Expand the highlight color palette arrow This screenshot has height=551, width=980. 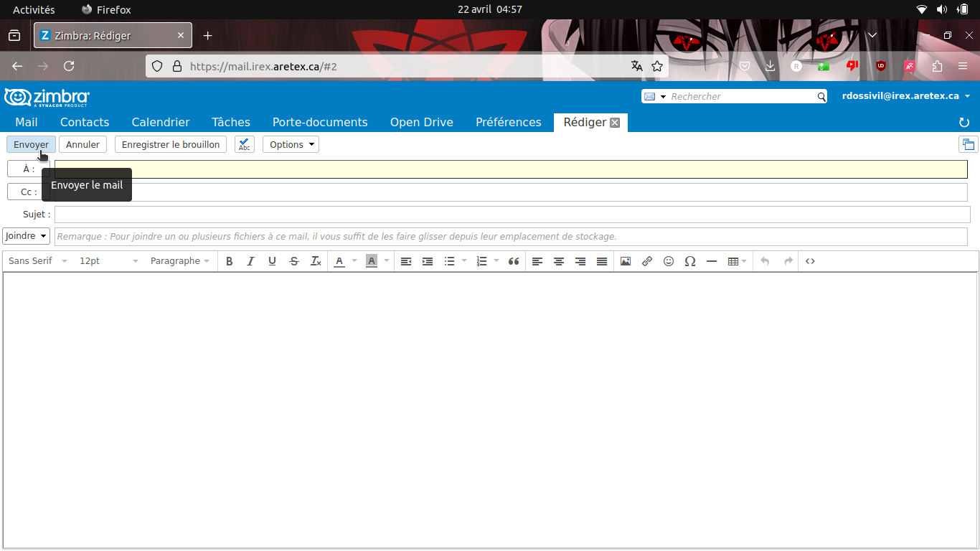tap(387, 261)
